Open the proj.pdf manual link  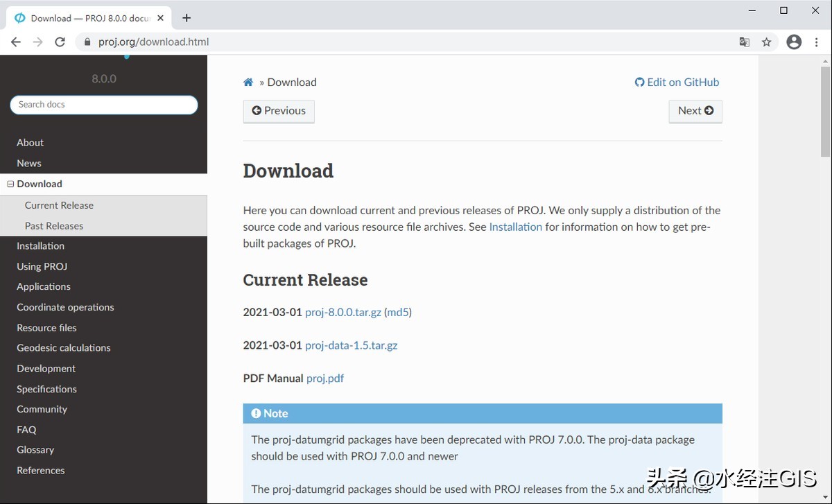click(325, 379)
